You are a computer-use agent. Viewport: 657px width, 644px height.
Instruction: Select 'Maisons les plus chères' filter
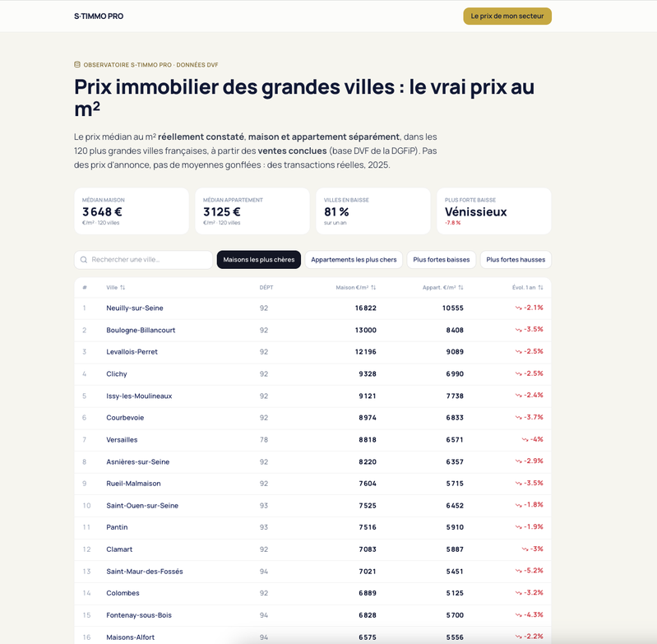[258, 260]
